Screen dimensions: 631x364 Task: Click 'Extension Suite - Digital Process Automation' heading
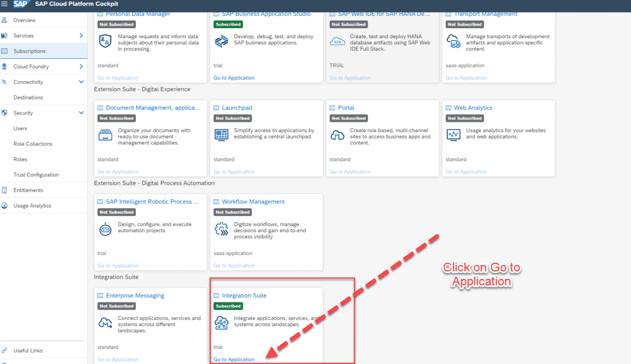click(x=154, y=183)
